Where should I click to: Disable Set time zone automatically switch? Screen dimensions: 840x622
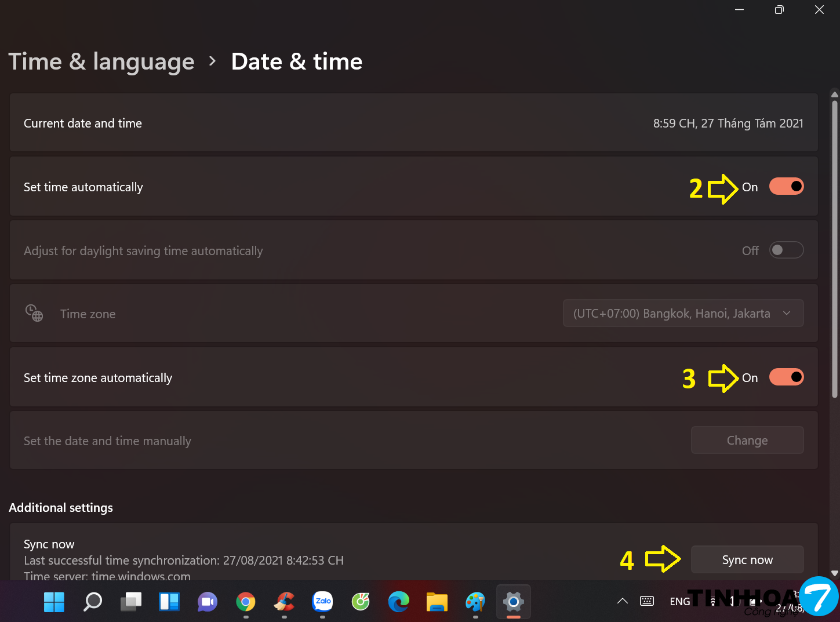tap(786, 377)
